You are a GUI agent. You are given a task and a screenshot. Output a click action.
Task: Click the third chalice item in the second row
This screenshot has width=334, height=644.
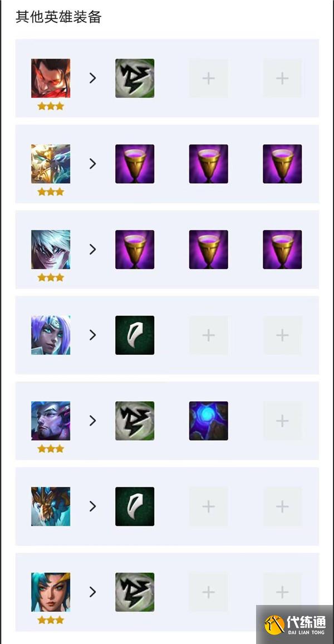[x=282, y=164]
